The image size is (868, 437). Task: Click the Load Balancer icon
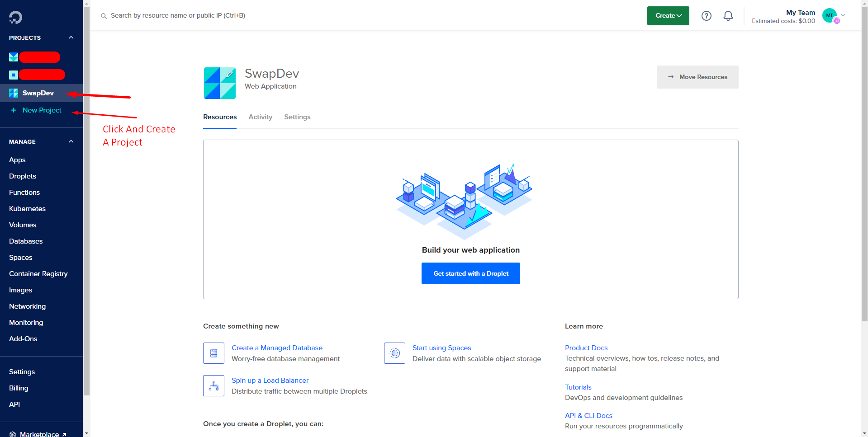[x=213, y=386]
